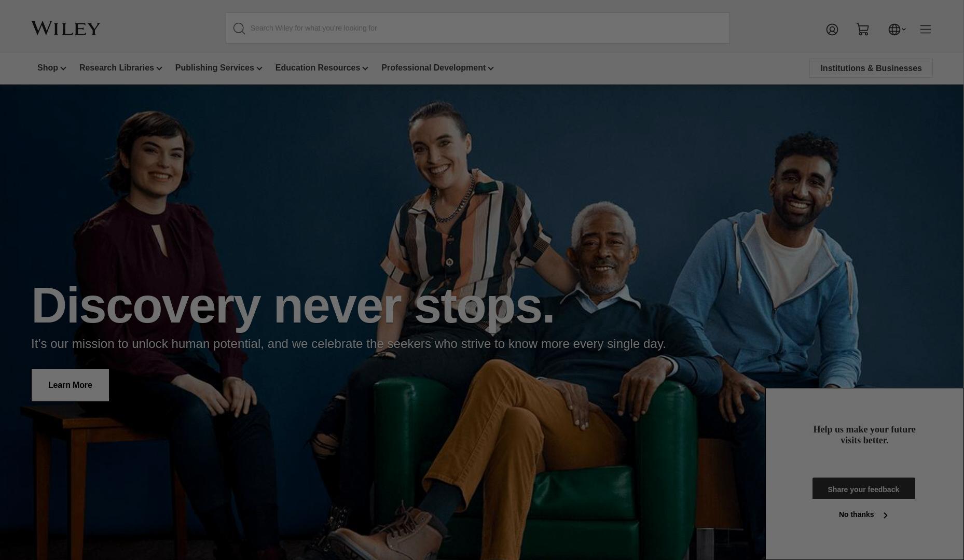This screenshot has height=560, width=964.
Task: Expand the Research Libraries menu
Action: pyautogui.click(x=120, y=68)
